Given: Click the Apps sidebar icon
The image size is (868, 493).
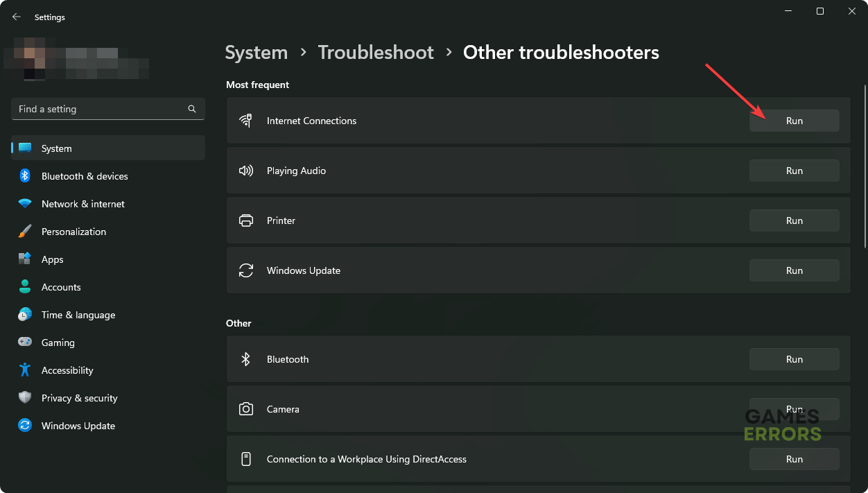Looking at the screenshot, I should tap(25, 259).
